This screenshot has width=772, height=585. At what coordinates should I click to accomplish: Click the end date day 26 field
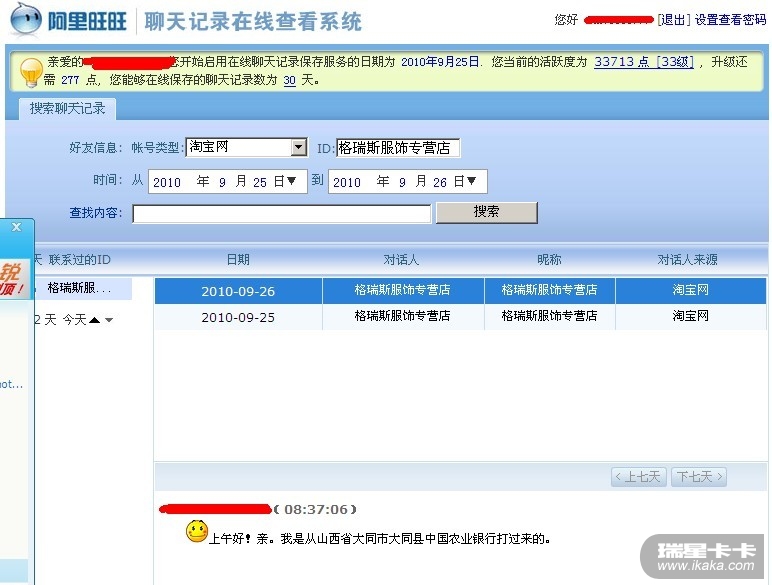click(x=440, y=182)
